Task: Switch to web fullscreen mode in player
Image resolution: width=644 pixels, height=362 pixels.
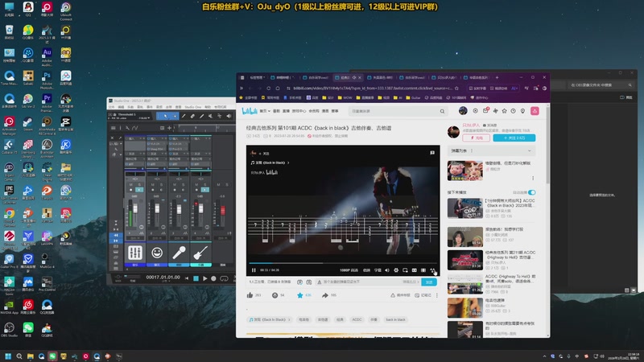Action: (423, 270)
